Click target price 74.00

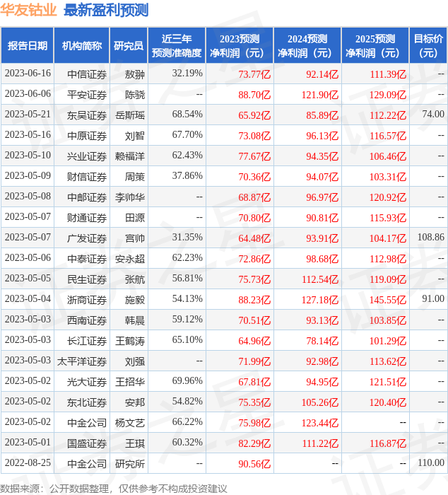click(433, 115)
